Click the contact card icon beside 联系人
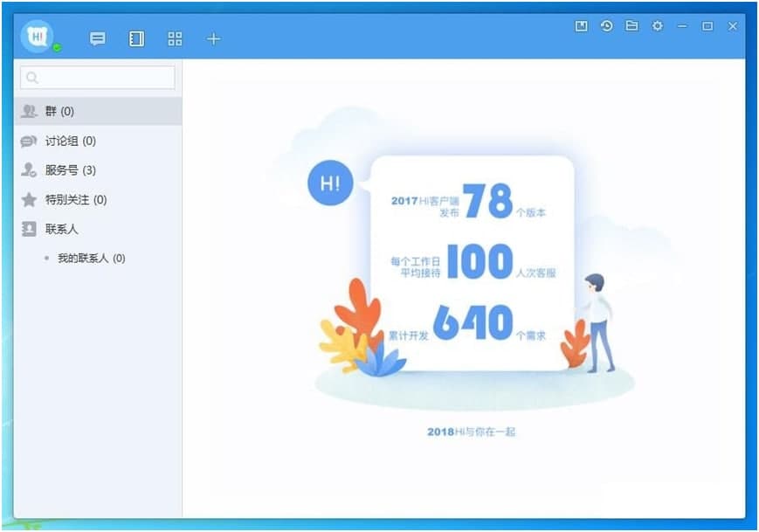Viewport: 759px width, 532px height. 29,229
